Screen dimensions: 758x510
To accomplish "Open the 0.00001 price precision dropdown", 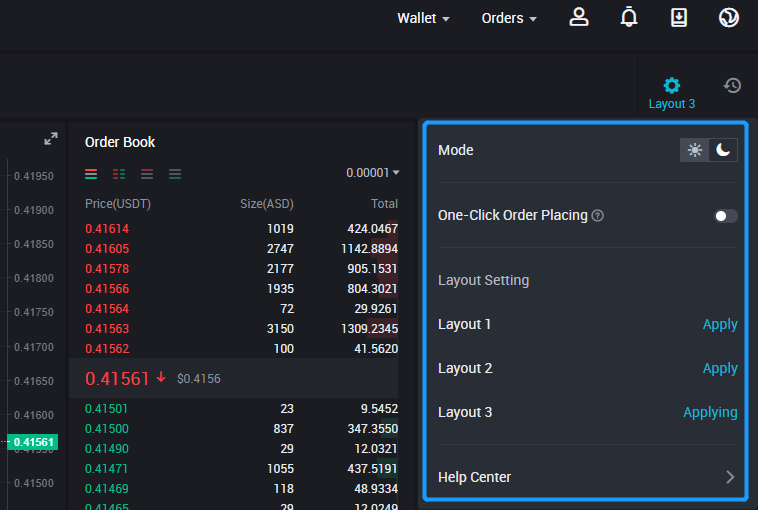I will 372,173.
